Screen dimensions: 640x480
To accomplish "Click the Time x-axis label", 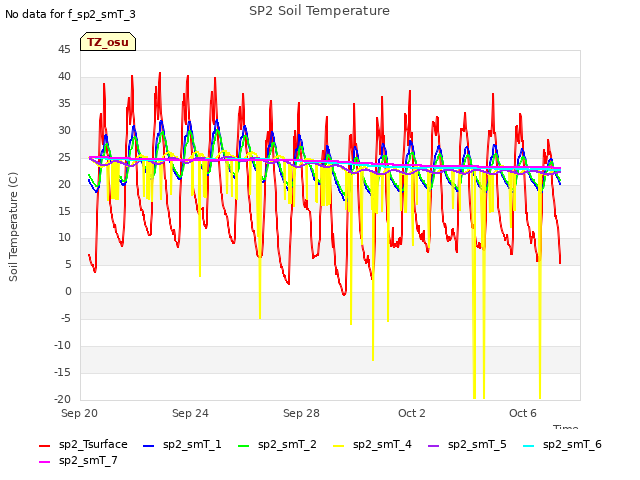I will [566, 427].
